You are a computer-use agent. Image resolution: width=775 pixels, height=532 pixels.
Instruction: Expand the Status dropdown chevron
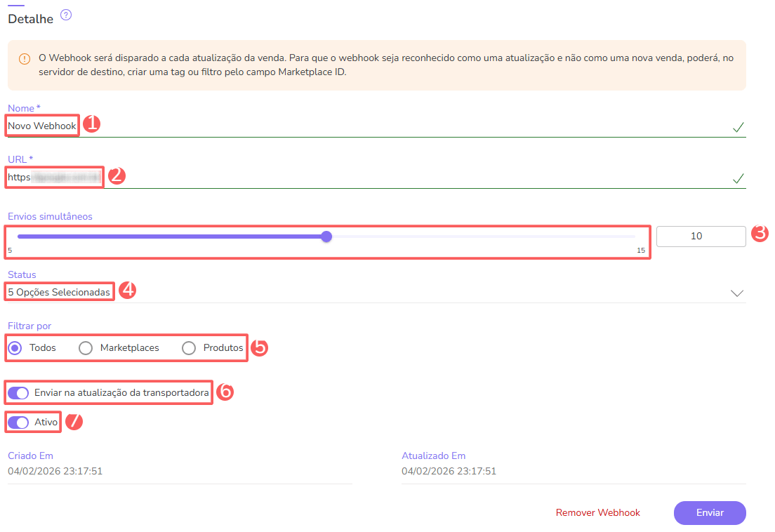(x=736, y=293)
